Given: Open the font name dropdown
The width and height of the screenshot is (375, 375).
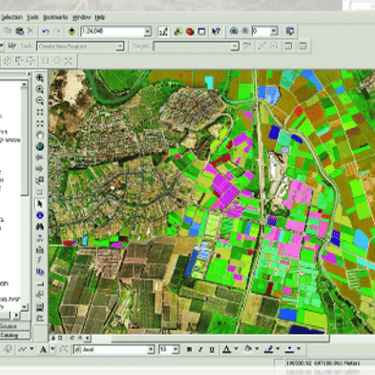Looking at the screenshot, I should point(151,349).
